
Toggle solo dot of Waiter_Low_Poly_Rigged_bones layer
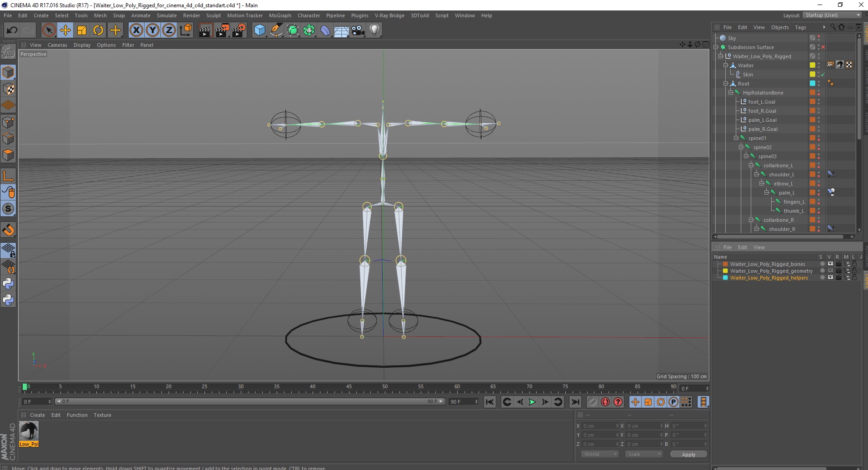(x=822, y=264)
